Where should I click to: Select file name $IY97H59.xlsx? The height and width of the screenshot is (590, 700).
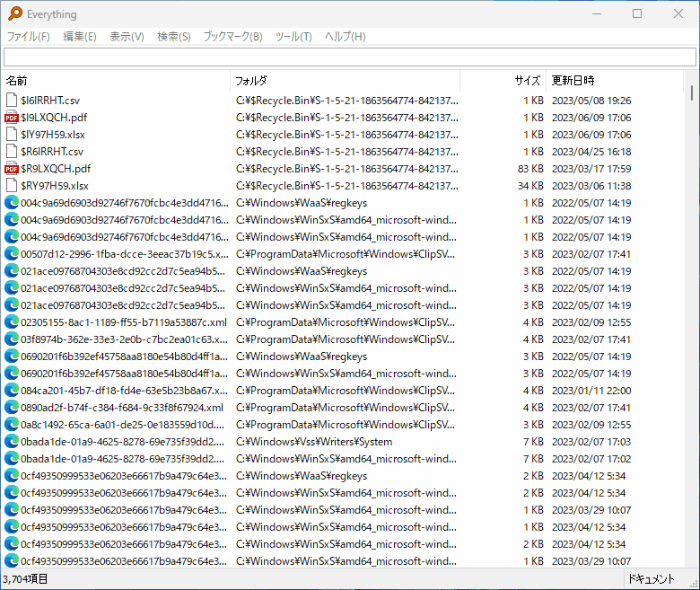pos(53,135)
